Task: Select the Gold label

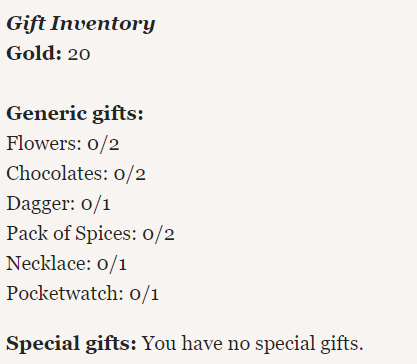Action: coord(34,53)
